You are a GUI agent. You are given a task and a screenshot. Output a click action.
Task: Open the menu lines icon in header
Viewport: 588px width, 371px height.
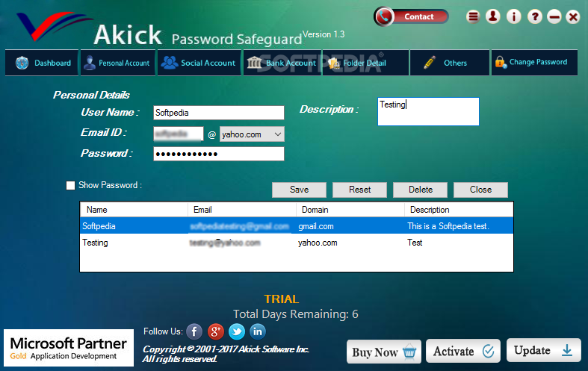(x=473, y=16)
